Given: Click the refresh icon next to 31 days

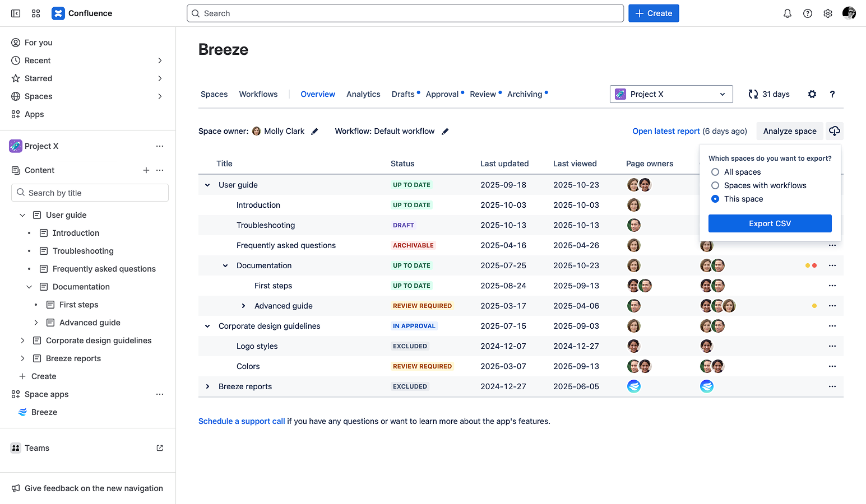Looking at the screenshot, I should coord(753,94).
